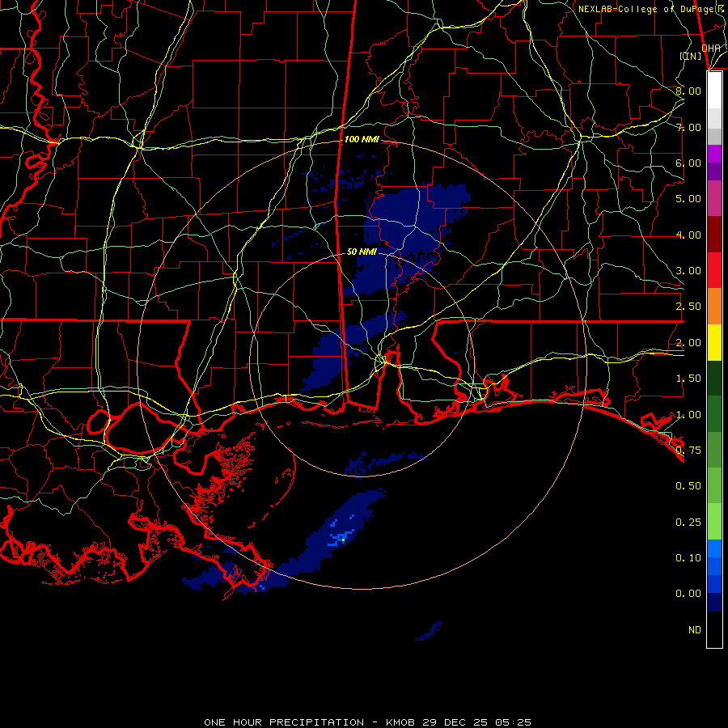Click the [IN] units label
The height and width of the screenshot is (728, 728).
[691, 56]
